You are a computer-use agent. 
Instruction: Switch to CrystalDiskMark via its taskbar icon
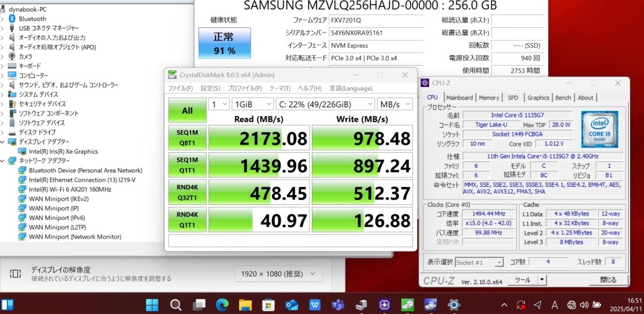click(x=408, y=305)
